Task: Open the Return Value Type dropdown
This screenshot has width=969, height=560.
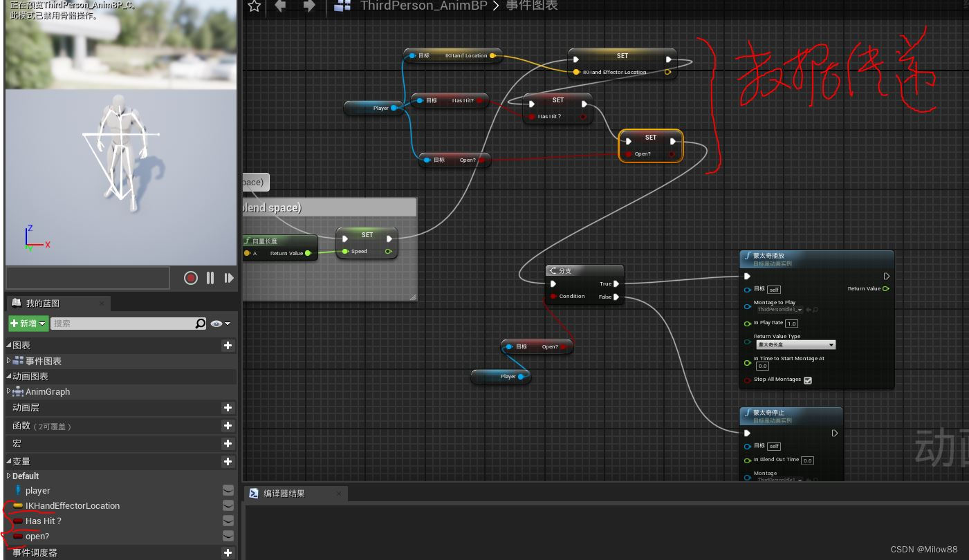Action: click(x=795, y=344)
